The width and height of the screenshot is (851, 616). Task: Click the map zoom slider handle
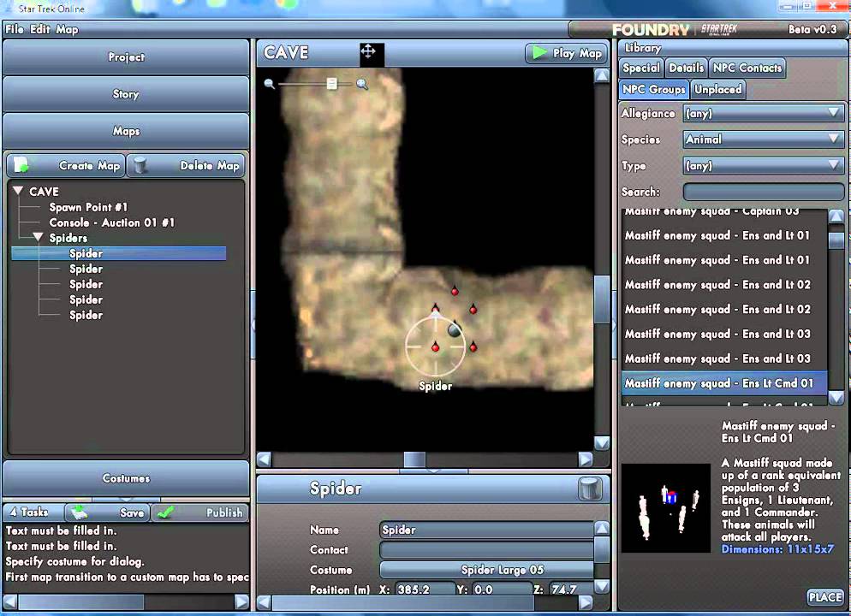click(331, 84)
